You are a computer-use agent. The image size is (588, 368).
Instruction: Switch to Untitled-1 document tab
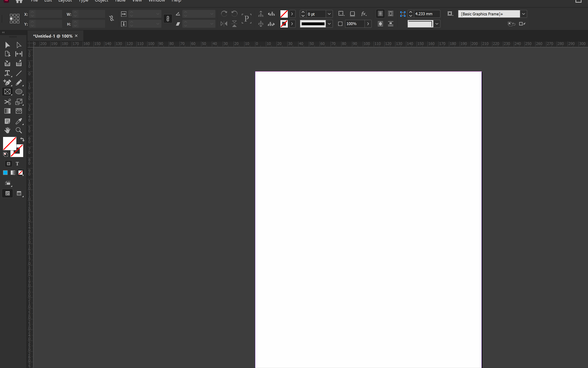click(x=53, y=36)
